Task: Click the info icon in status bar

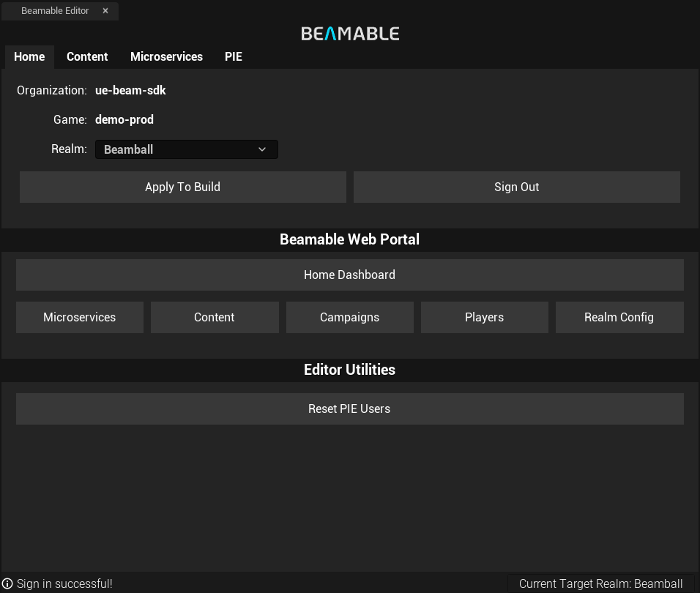Action: 7,583
